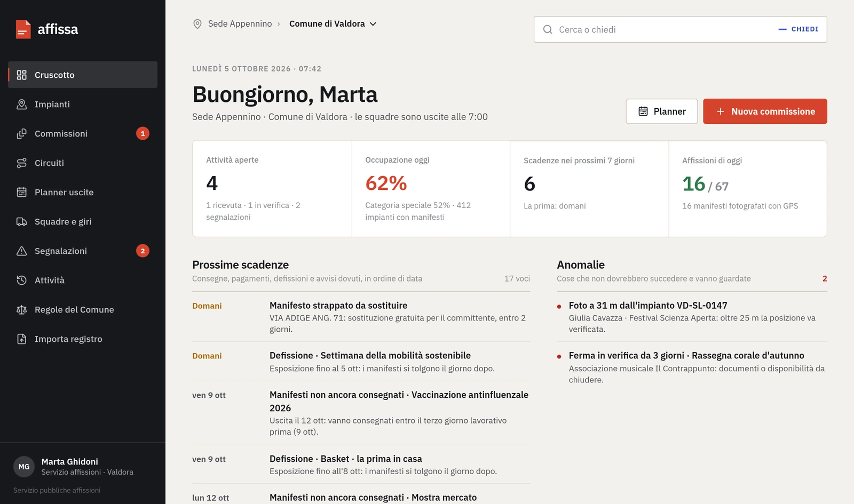Open Planner uscite calendar icon

tap(21, 192)
